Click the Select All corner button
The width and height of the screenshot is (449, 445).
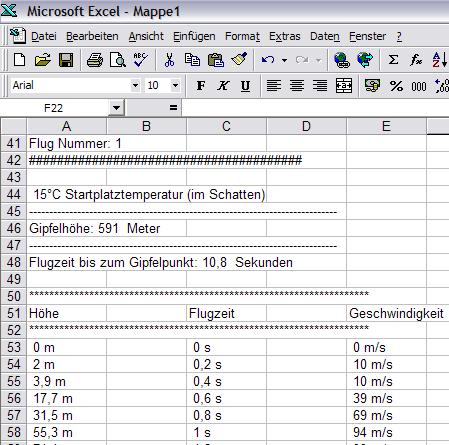[13, 126]
